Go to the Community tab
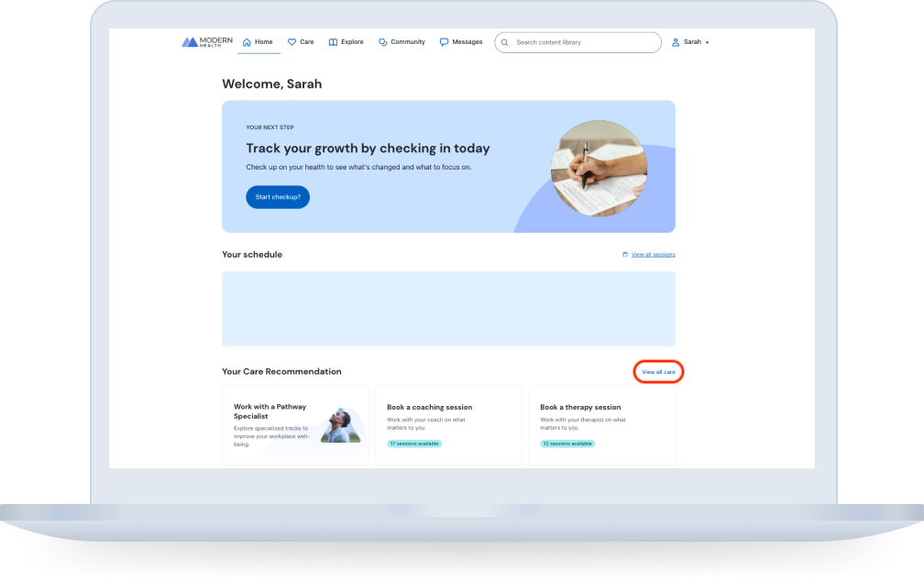Screen dimensions: 924x582 401,42
